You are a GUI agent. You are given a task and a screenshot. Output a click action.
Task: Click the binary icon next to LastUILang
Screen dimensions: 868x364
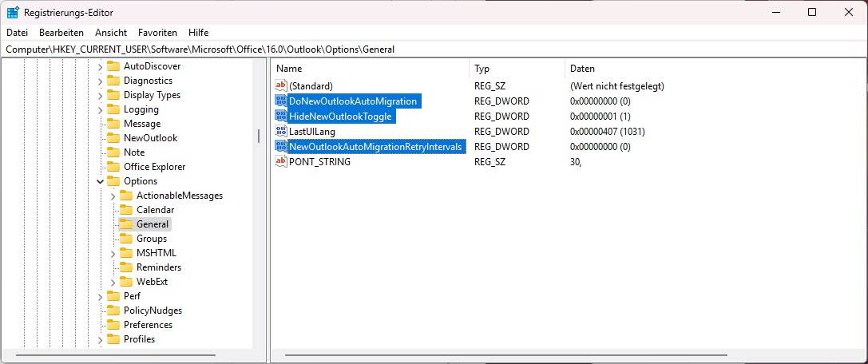280,132
